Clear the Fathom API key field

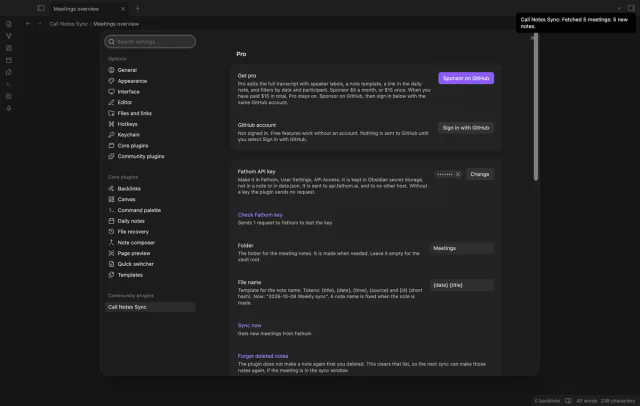(x=458, y=174)
